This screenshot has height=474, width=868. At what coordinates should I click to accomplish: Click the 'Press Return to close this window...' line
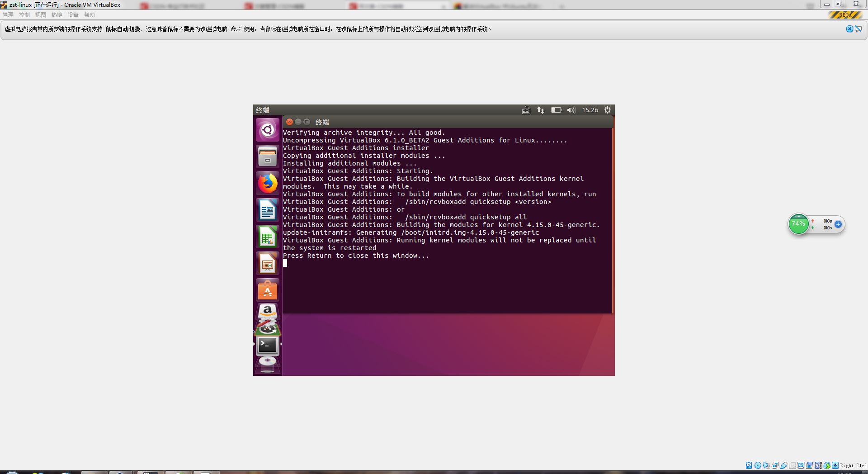(356, 256)
